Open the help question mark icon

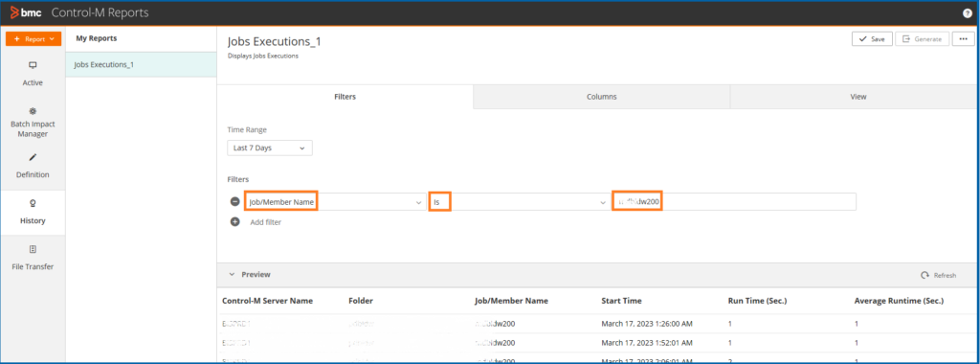968,13
